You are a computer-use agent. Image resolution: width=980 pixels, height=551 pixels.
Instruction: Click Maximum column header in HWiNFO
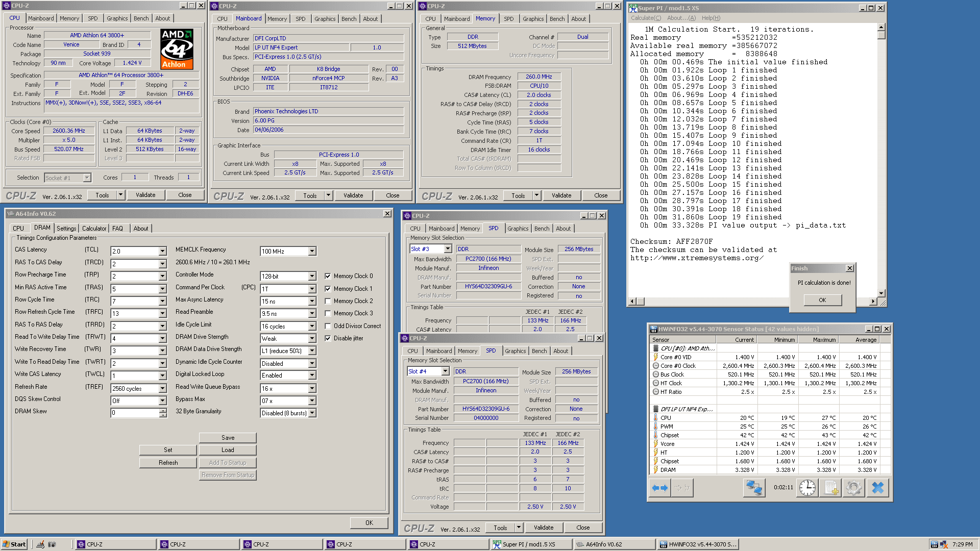click(818, 340)
